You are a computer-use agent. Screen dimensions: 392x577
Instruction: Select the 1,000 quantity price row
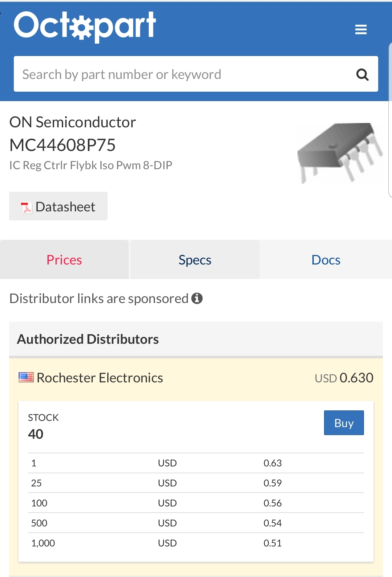[x=196, y=543]
